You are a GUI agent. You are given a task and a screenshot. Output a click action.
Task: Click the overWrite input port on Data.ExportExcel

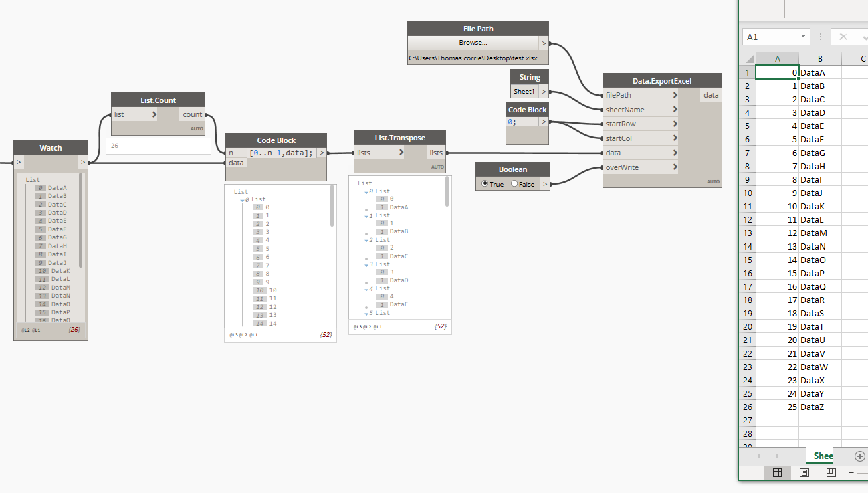641,167
